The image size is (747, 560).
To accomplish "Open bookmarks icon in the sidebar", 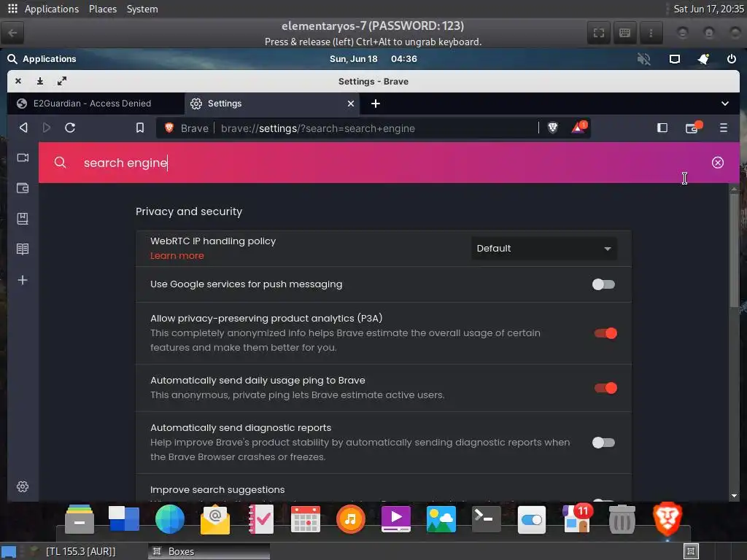I will (x=23, y=219).
